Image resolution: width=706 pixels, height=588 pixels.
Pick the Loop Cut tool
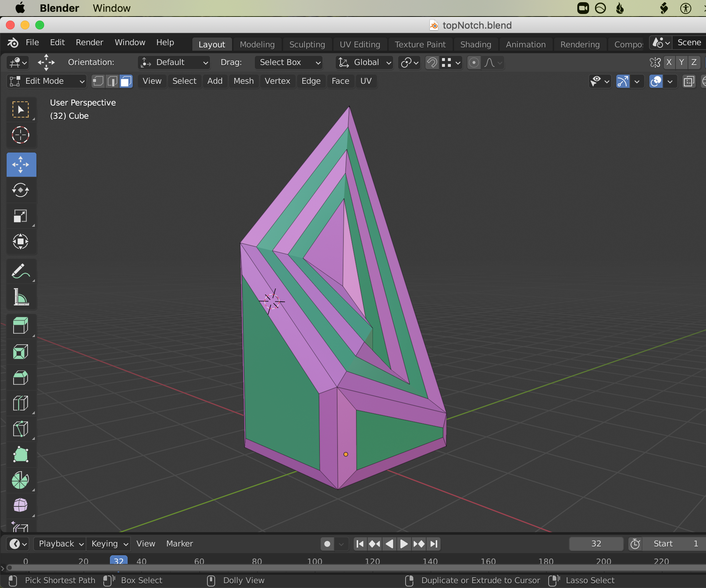click(21, 403)
